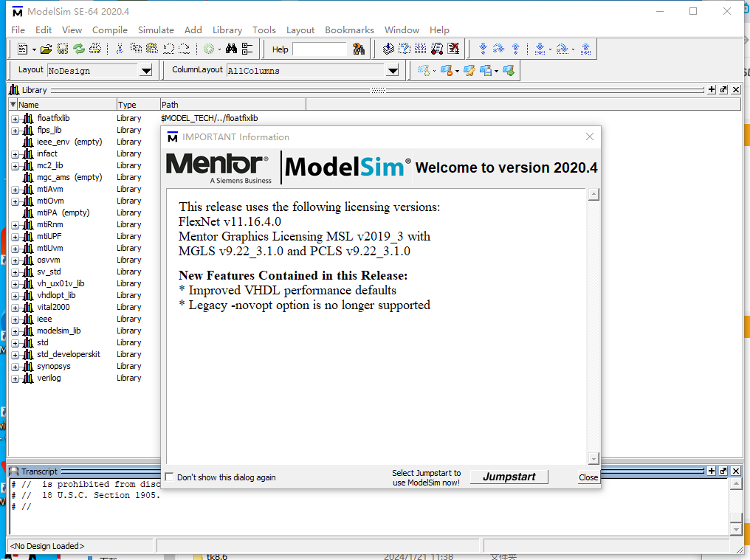Open the Library menu
The width and height of the screenshot is (750, 560).
tap(227, 30)
